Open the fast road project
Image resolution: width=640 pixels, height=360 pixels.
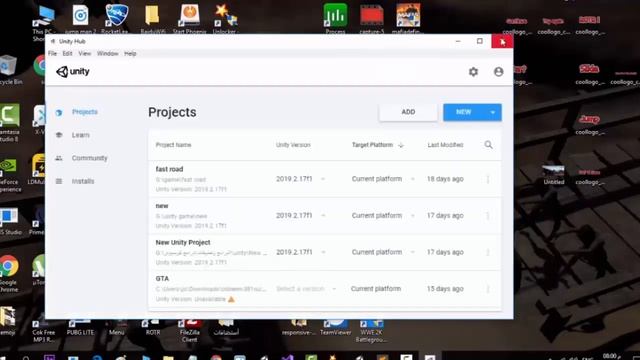[x=169, y=169]
